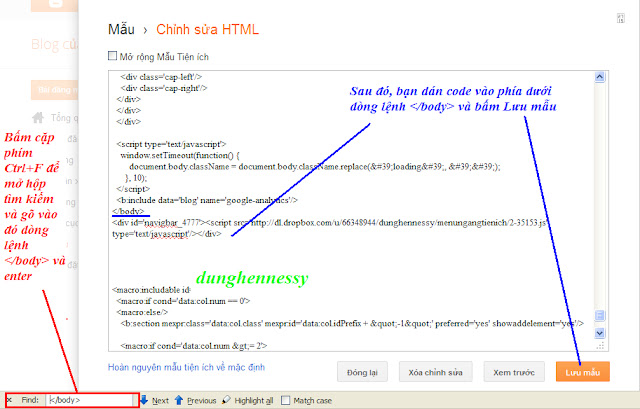Click the Previous up-arrow icon in Find bar

pyautogui.click(x=179, y=400)
